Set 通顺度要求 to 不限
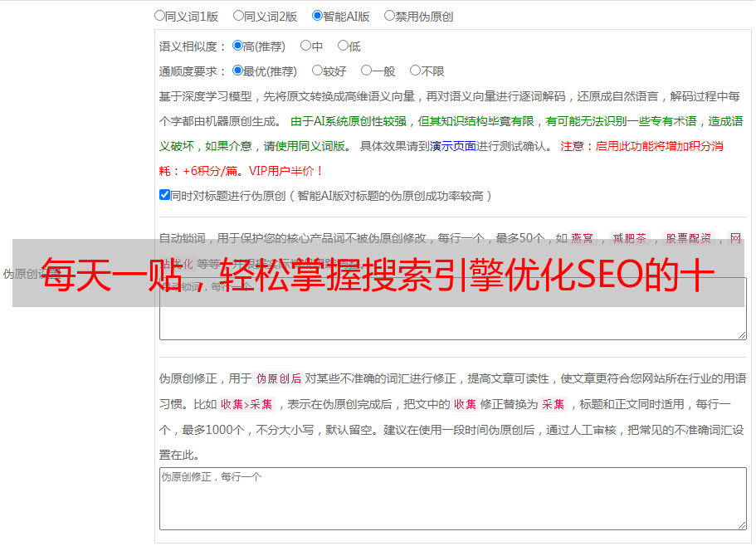The image size is (756, 546). point(415,71)
